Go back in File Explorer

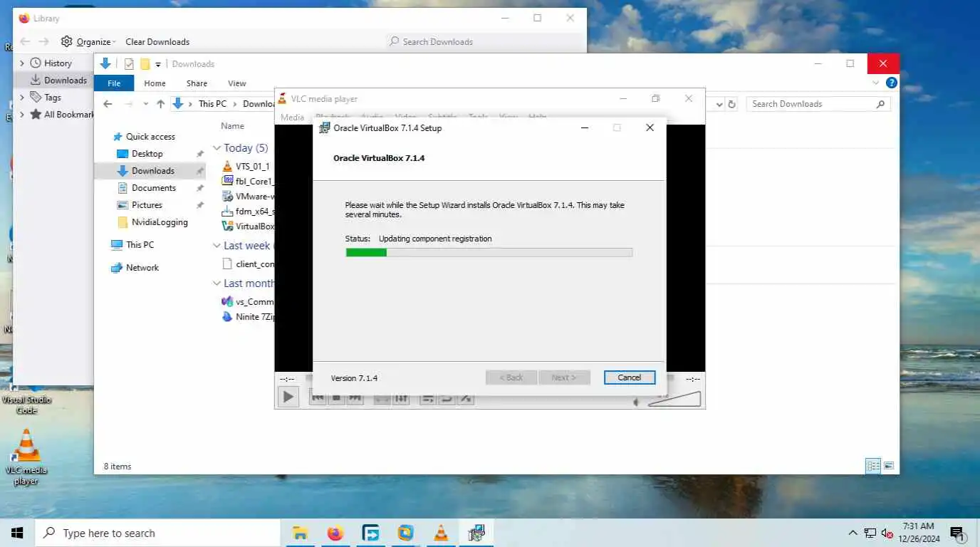coord(108,104)
